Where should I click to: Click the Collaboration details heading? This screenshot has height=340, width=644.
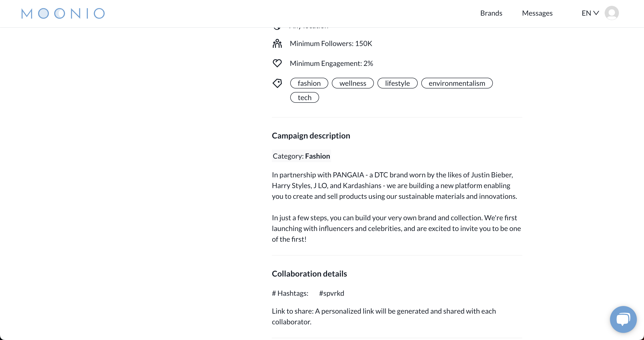click(309, 274)
